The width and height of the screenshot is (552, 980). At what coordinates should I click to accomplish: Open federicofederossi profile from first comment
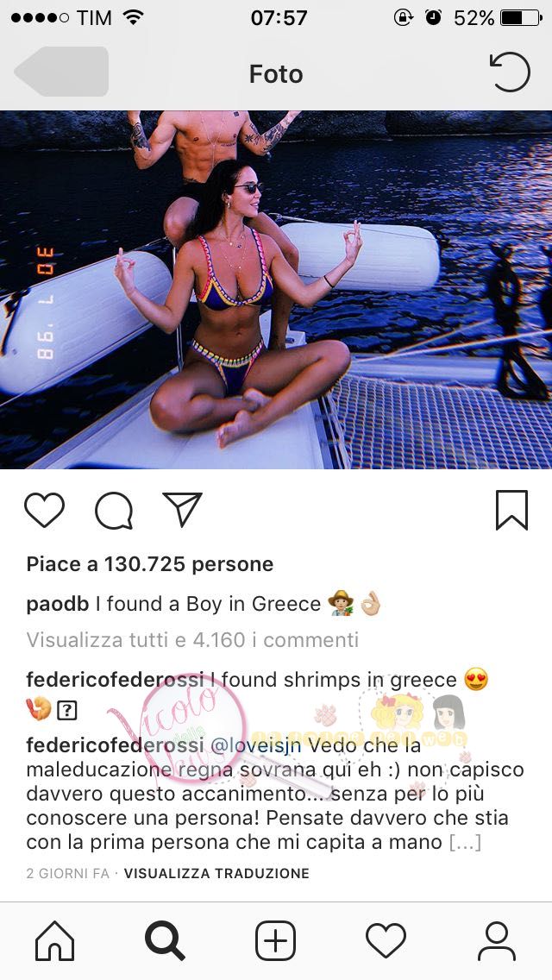(x=115, y=680)
